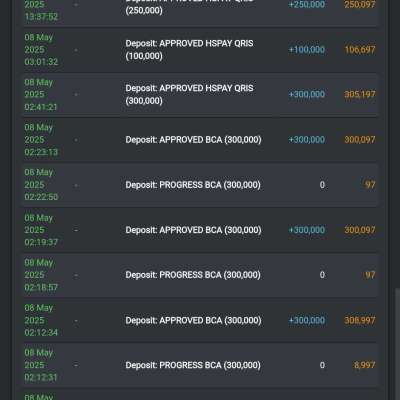
Task: Click the 308,997 balance figure
Action: click(360, 320)
